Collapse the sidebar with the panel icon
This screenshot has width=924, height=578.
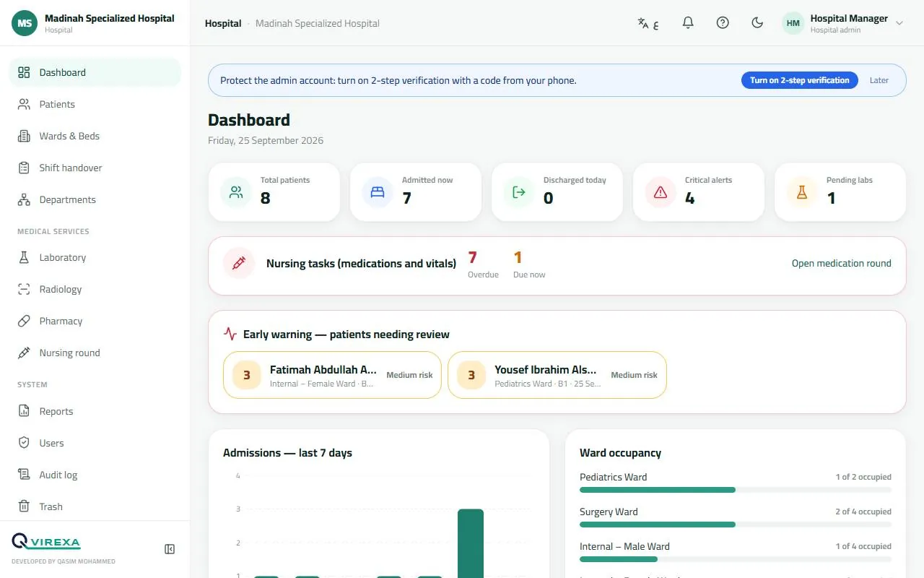[170, 549]
